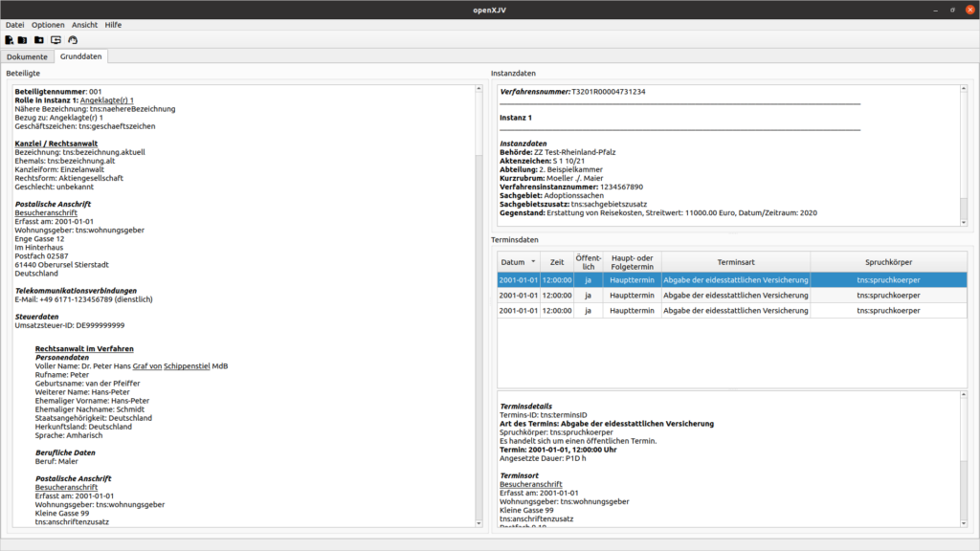Click the Aktenzeichen S 1 10/21 line
Image resolution: width=980 pixels, height=551 pixels.
point(542,161)
